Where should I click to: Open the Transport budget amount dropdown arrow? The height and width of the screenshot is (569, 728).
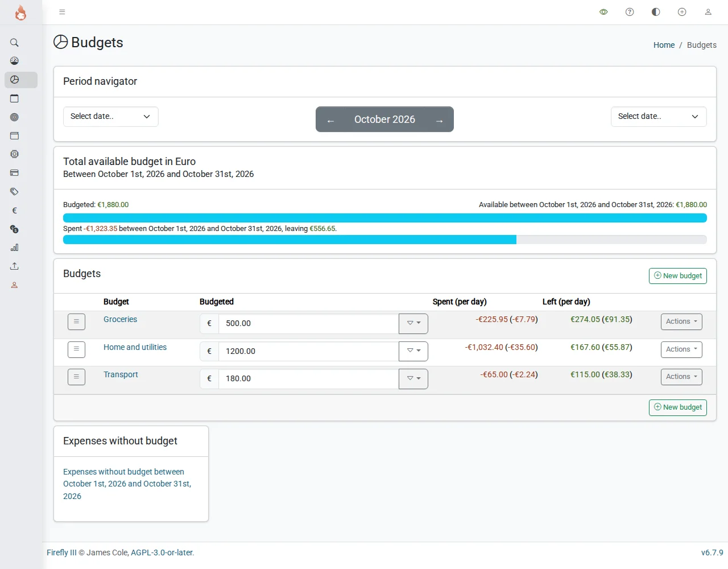[413, 378]
